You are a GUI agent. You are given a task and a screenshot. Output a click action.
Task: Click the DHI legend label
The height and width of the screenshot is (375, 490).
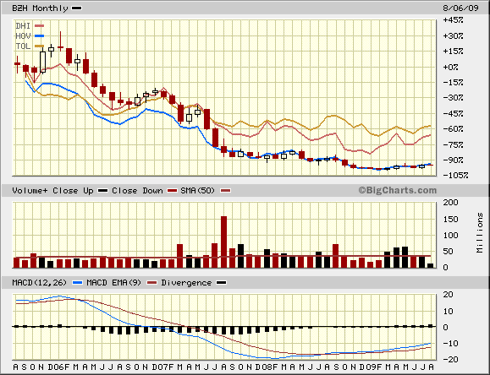click(23, 26)
